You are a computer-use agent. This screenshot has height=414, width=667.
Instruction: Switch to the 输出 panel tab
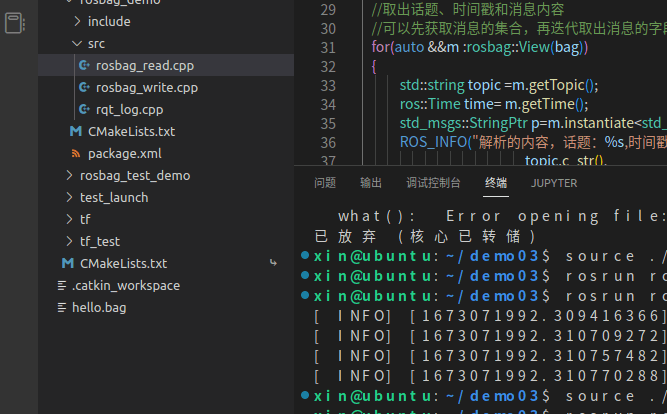371,183
